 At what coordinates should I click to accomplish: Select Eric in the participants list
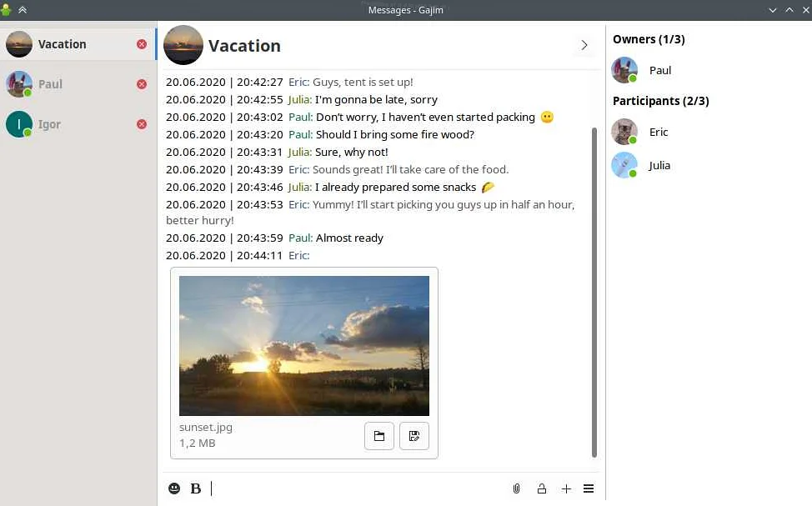659,132
